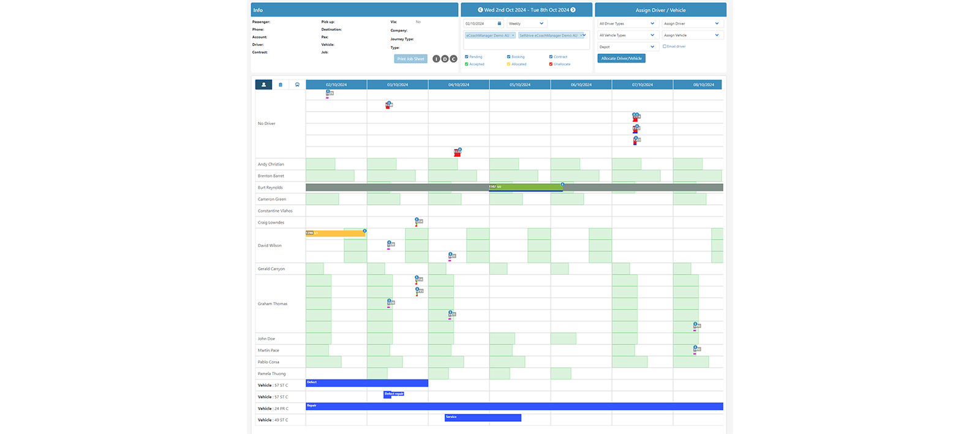Uncheck the Unallocate filter checkbox
980x434 pixels.
(551, 64)
